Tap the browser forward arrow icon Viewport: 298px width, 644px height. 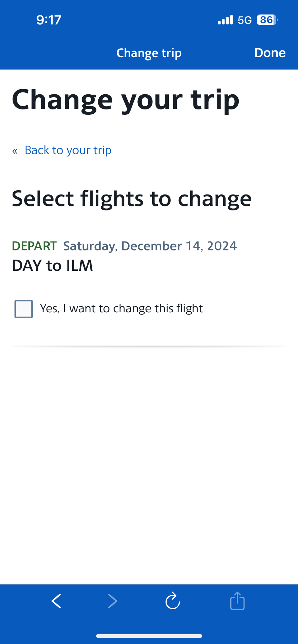[x=113, y=601]
